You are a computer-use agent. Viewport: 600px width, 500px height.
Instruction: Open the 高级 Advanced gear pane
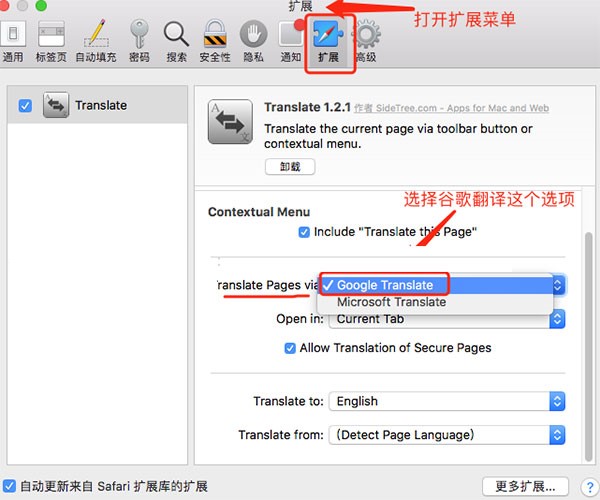pyautogui.click(x=366, y=41)
